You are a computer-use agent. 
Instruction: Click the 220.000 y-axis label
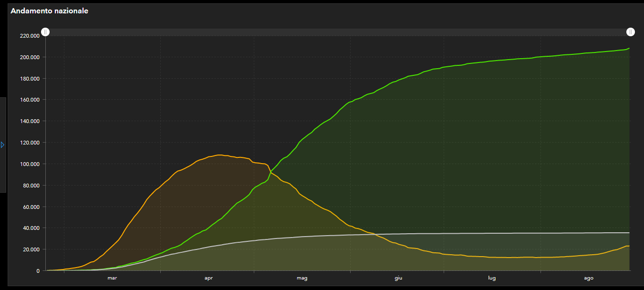point(30,36)
